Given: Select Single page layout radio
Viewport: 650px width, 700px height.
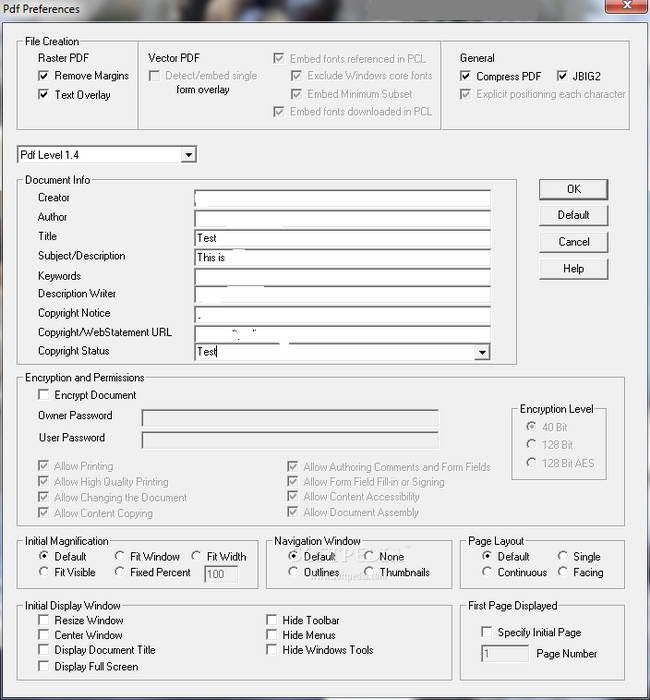Looking at the screenshot, I should tap(562, 556).
